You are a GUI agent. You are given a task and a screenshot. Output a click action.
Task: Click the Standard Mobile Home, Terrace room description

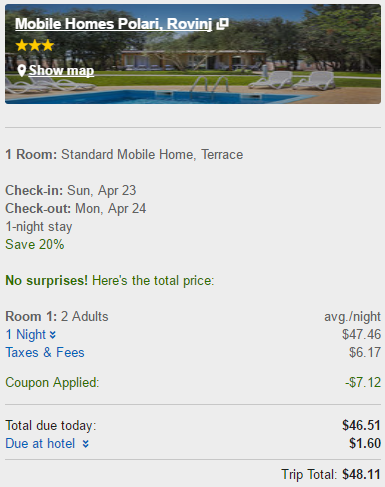coord(152,155)
